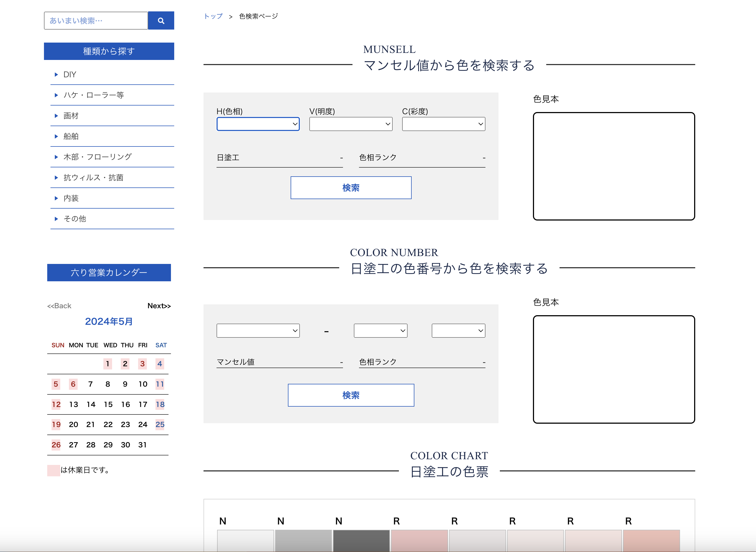Viewport: 756px width, 552px height.
Task: Click the 六り営業カレンダー header
Action: [109, 273]
